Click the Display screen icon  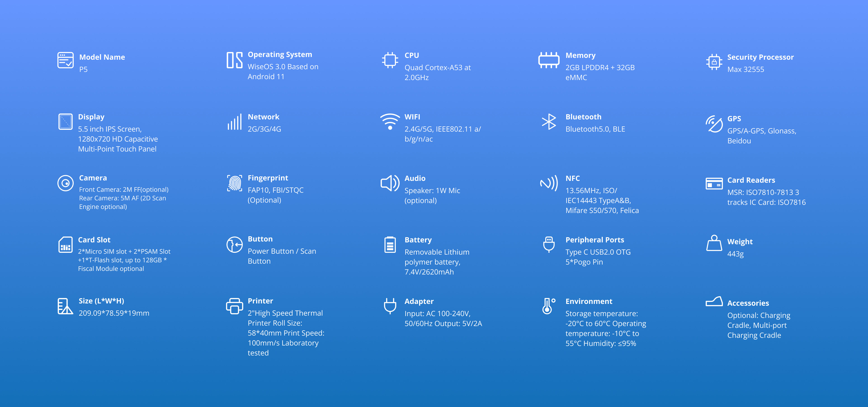[x=65, y=121]
